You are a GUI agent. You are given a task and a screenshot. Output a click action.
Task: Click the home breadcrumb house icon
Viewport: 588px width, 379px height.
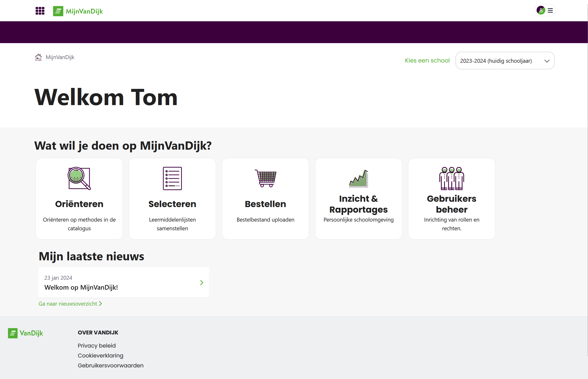[x=38, y=57]
